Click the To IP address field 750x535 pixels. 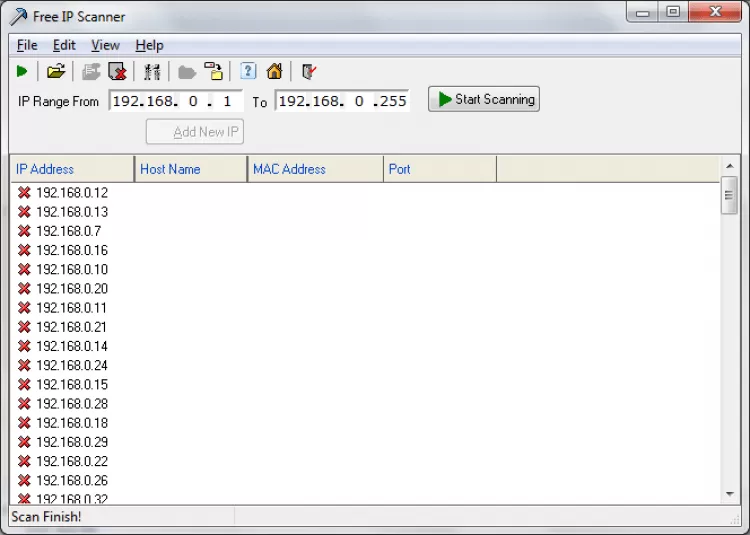click(x=342, y=101)
